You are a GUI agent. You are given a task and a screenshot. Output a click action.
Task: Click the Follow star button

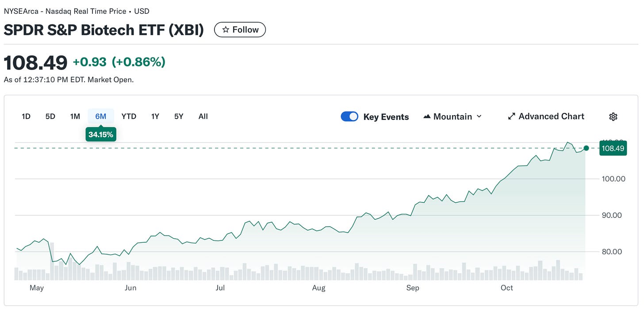click(x=240, y=30)
